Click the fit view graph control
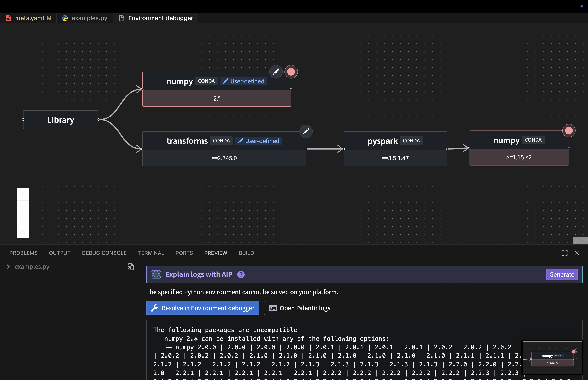The width and height of the screenshot is (588, 380). (22, 219)
